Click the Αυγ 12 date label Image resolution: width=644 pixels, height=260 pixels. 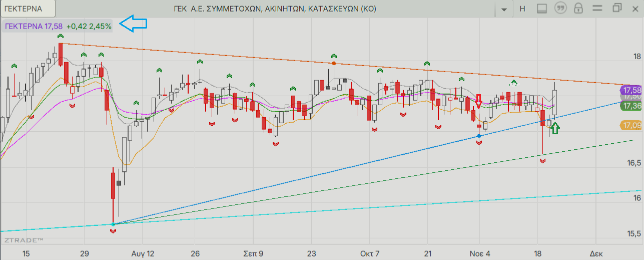click(x=143, y=253)
